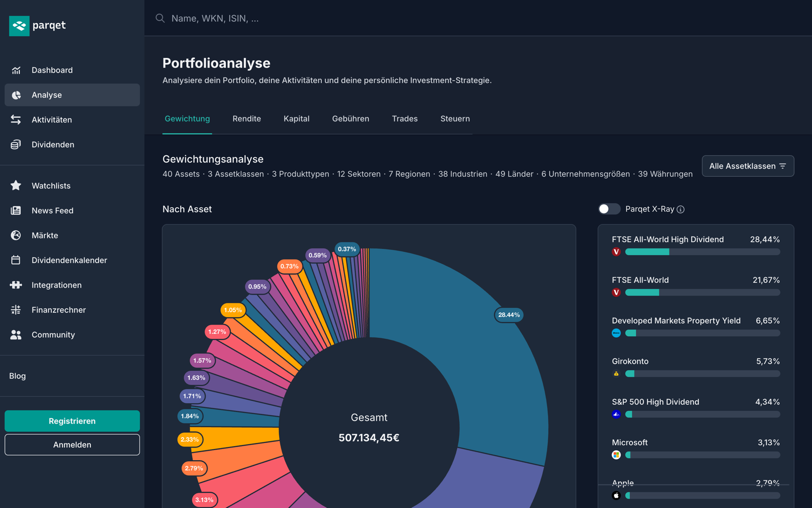Image resolution: width=812 pixels, height=508 pixels.
Task: Enable the Parqet X-Ray toggle
Action: pos(609,209)
